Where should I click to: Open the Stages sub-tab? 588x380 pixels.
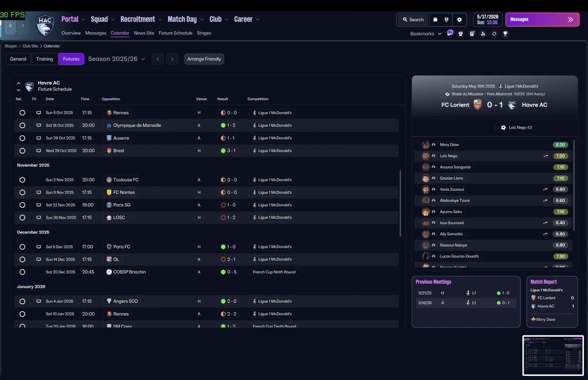(204, 33)
